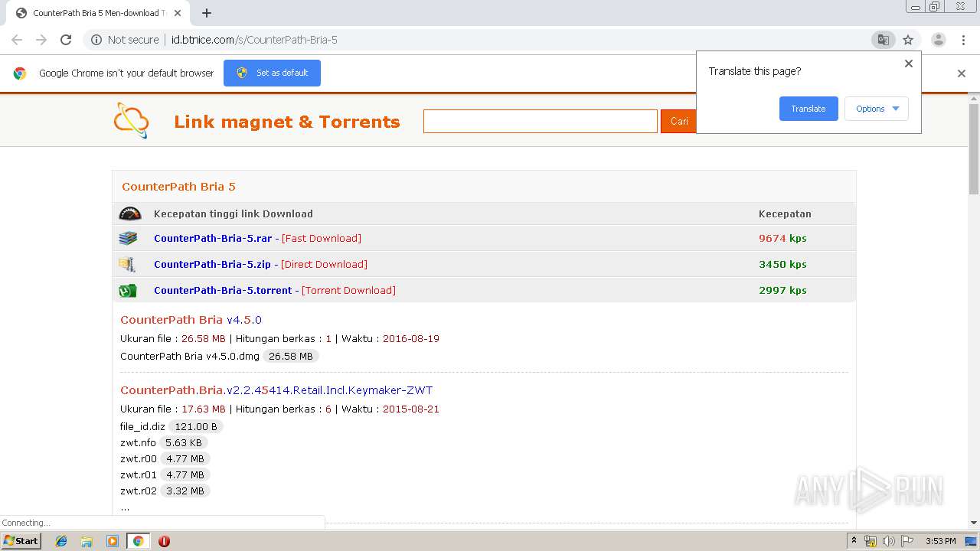
Task: Click the CounterPath Bria 5 page heading
Action: point(178,187)
